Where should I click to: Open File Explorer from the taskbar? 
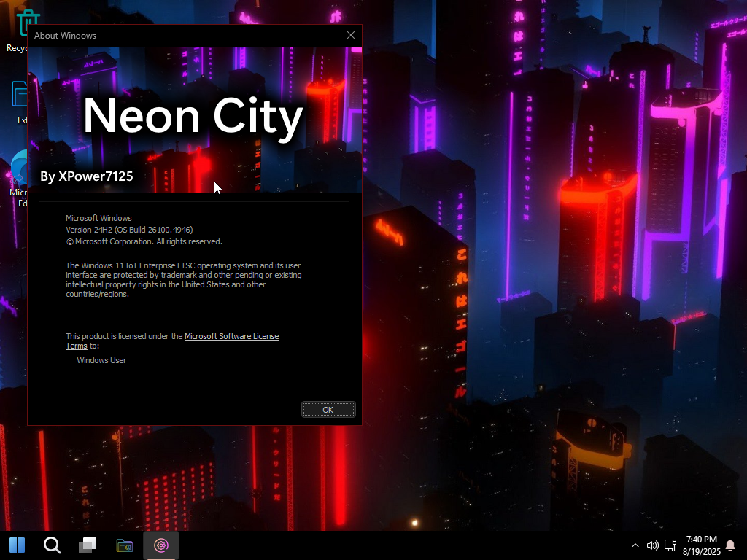coord(125,545)
